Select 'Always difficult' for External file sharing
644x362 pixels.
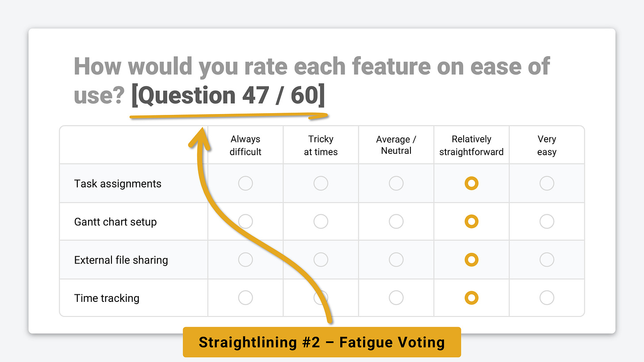pyautogui.click(x=245, y=260)
